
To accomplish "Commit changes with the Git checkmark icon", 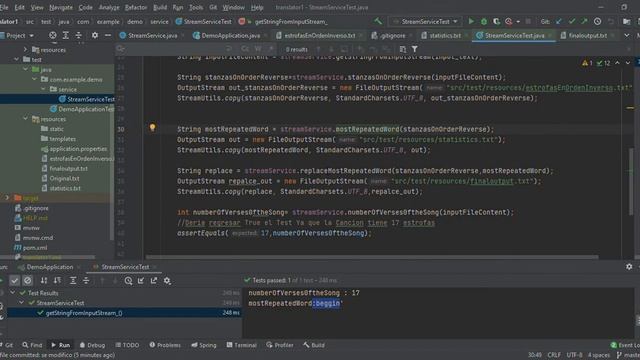I will (x=572, y=21).
